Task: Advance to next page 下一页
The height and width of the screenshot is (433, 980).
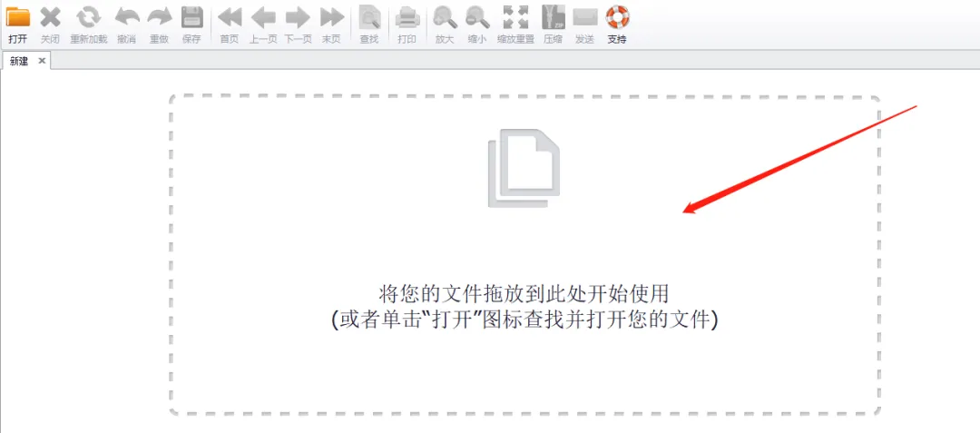Action: coord(298,17)
